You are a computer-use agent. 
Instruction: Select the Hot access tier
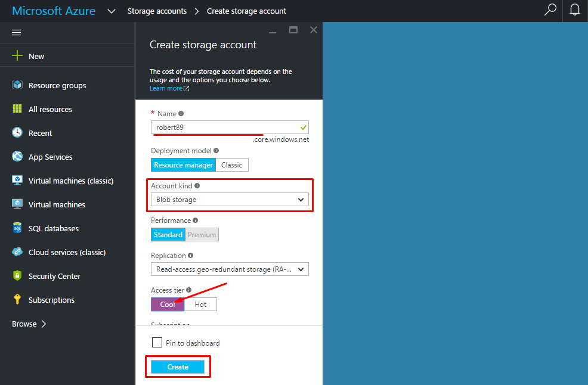[200, 305]
